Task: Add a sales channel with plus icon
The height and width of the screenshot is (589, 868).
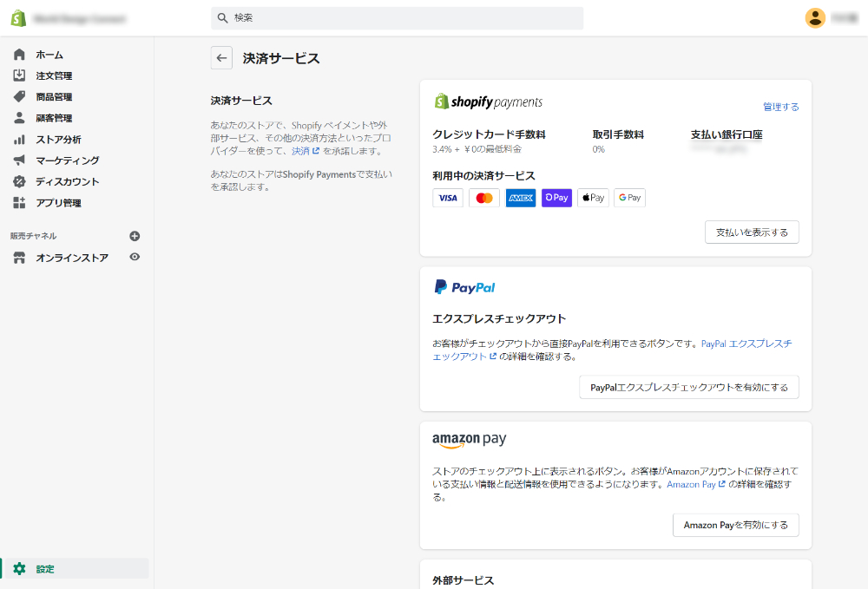Action: tap(135, 236)
